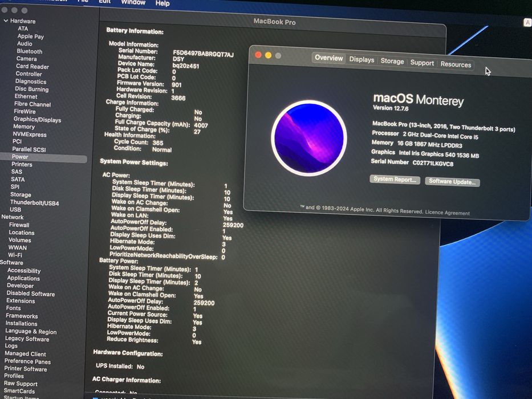This screenshot has height=399, width=532.
Task: Select Locations in sidebar
Action: [x=21, y=233]
